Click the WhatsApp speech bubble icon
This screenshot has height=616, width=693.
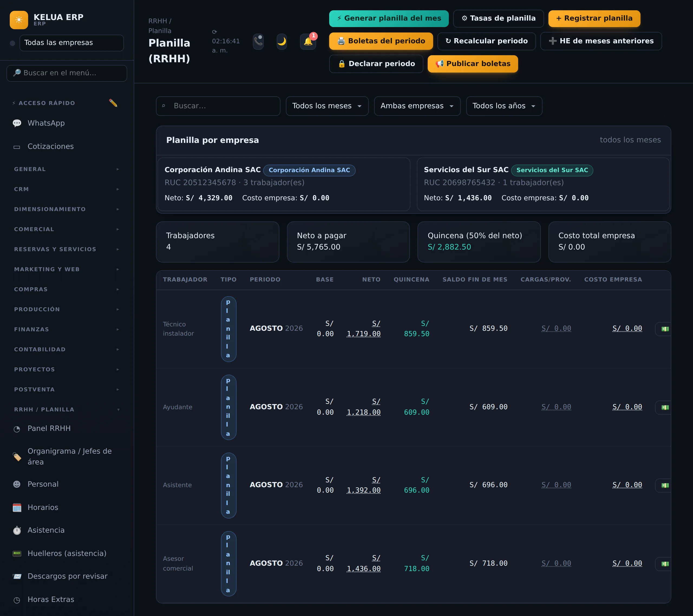point(17,123)
